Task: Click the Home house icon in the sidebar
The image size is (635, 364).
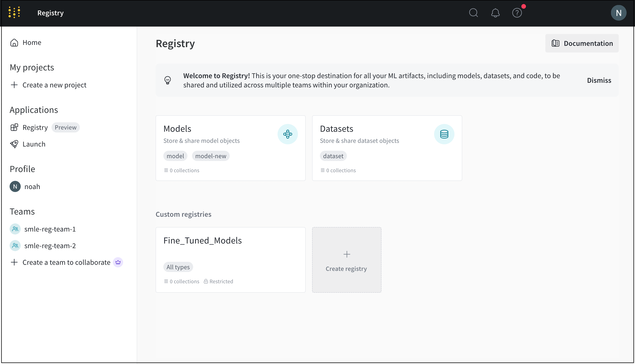Action: 14,42
